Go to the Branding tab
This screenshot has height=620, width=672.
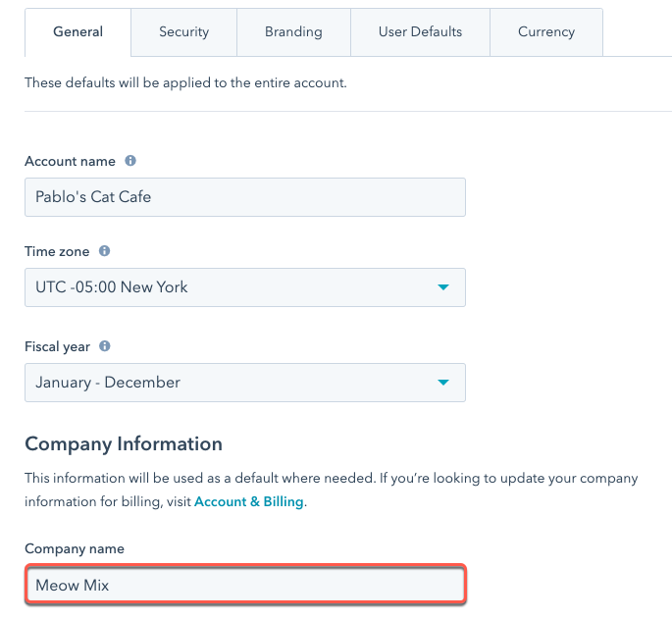(293, 32)
